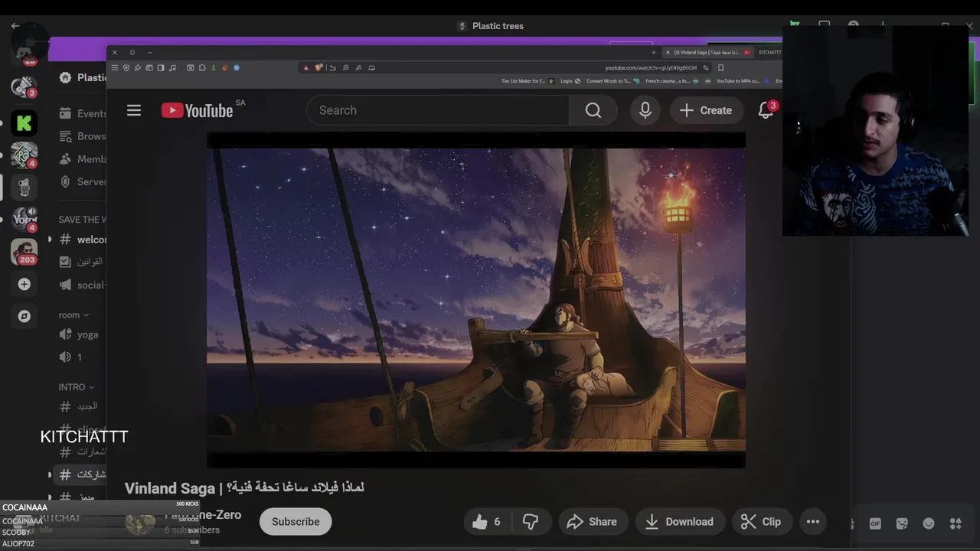Subscribe to the video's channel

(296, 522)
